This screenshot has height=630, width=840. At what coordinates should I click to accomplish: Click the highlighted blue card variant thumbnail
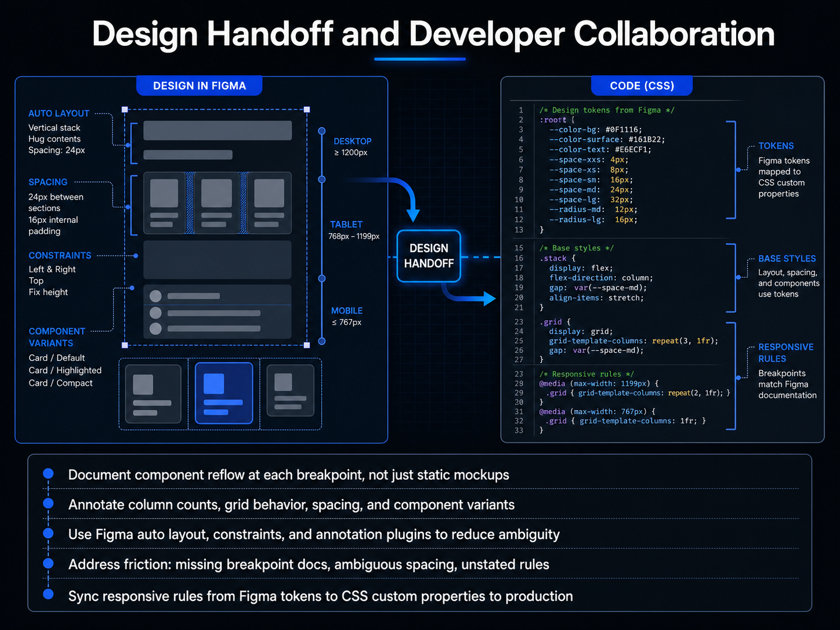(224, 393)
